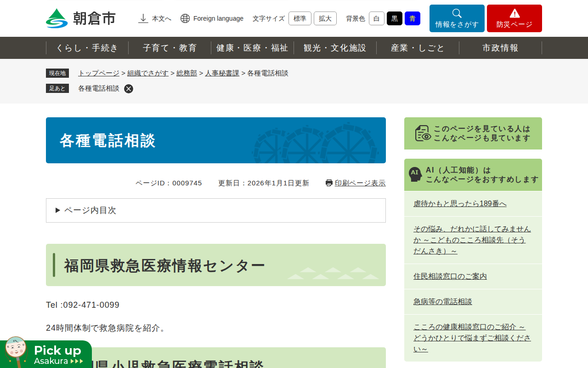Screen dimensions: 588x368
Task: Expand the このページを見ている人は panel
Action: click(x=473, y=133)
